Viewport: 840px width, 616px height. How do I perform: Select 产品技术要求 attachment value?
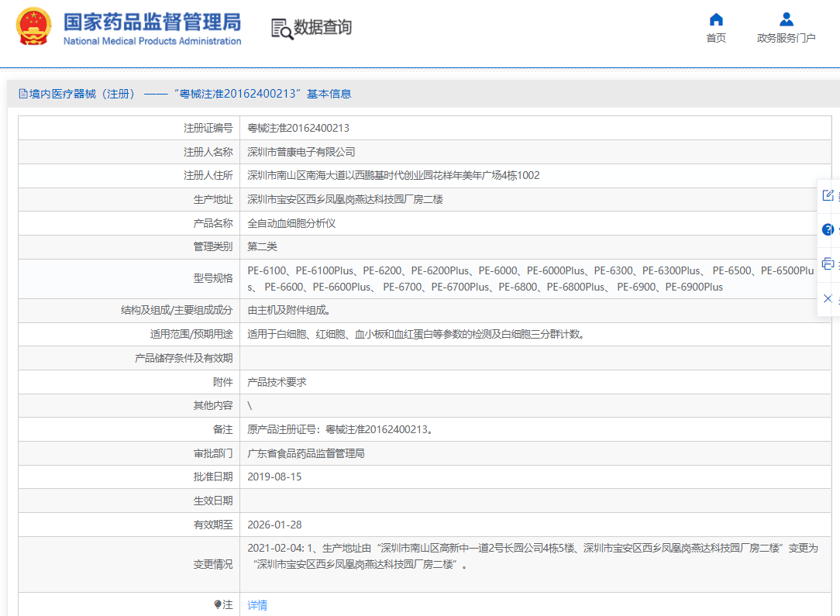pos(277,382)
